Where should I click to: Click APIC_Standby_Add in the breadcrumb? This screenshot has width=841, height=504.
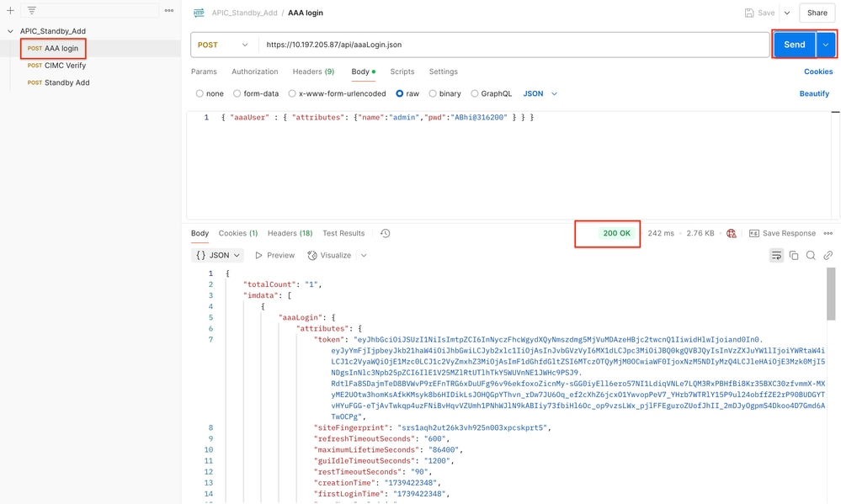pyautogui.click(x=245, y=13)
